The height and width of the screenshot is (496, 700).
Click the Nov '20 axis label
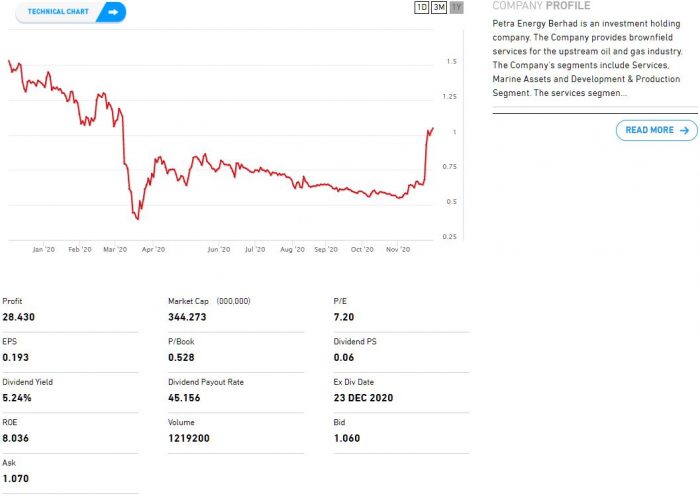[x=398, y=249]
